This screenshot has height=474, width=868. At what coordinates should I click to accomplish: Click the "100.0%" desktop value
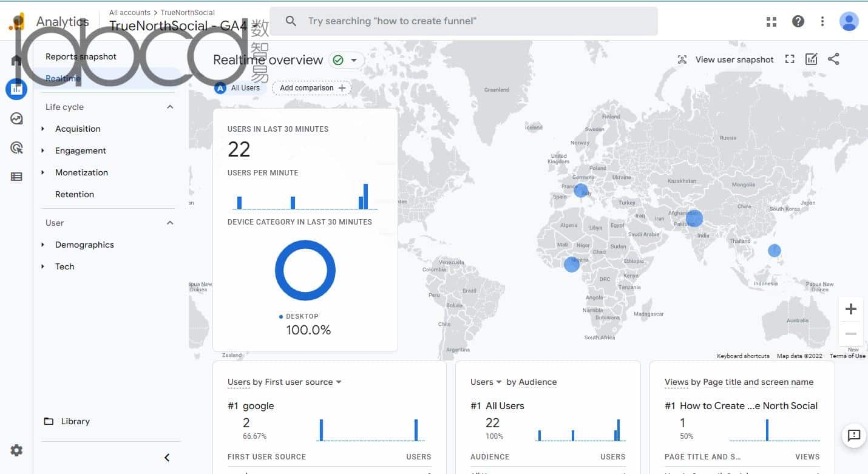(308, 330)
